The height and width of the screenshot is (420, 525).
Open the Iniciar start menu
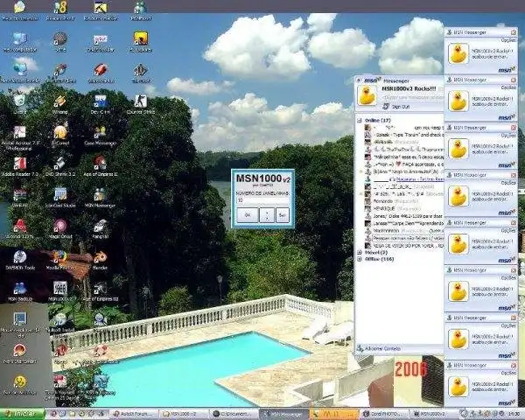click(x=23, y=414)
